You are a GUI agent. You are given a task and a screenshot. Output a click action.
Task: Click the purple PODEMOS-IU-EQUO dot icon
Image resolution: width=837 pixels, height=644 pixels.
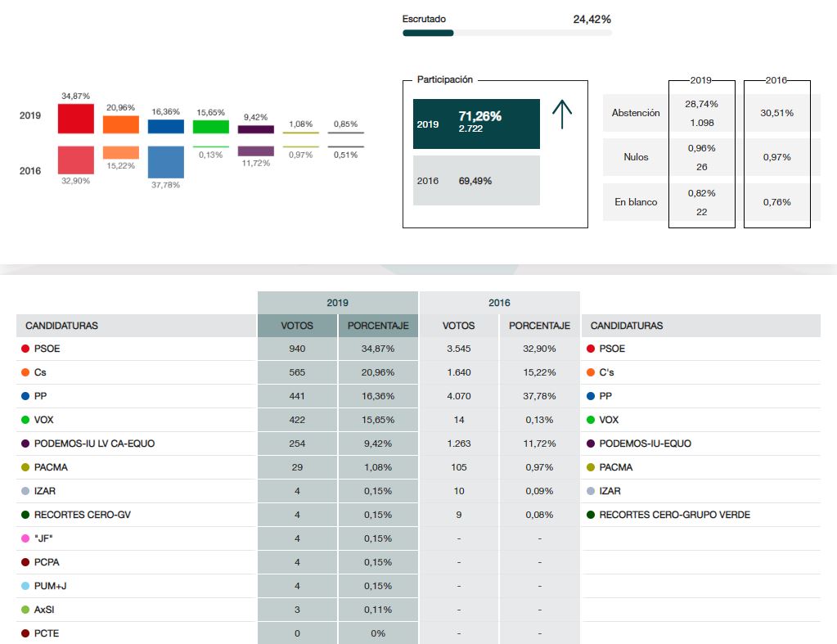tap(591, 444)
